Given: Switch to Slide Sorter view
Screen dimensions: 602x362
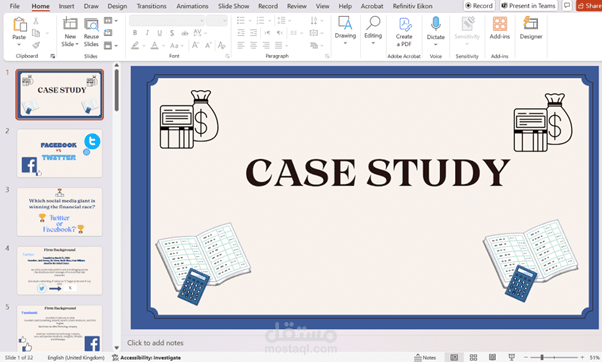Looking at the screenshot, I should tap(473, 357).
